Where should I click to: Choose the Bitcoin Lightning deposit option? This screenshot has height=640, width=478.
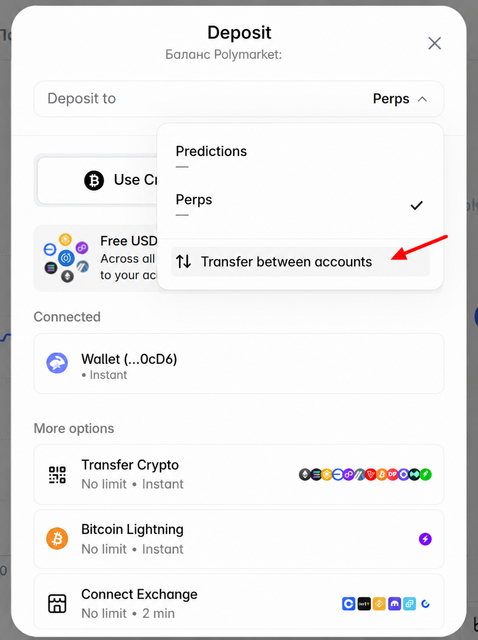(239, 539)
